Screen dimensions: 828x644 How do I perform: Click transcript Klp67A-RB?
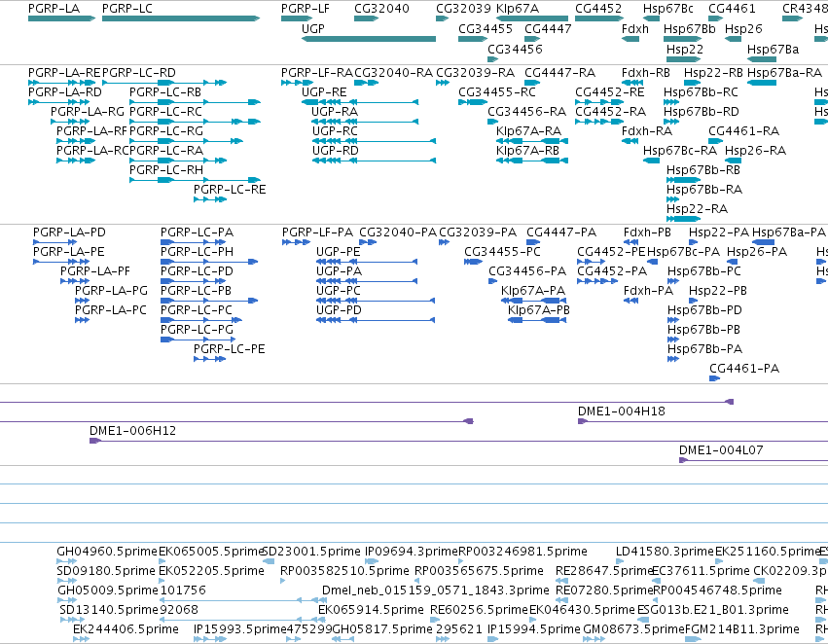(x=532, y=161)
